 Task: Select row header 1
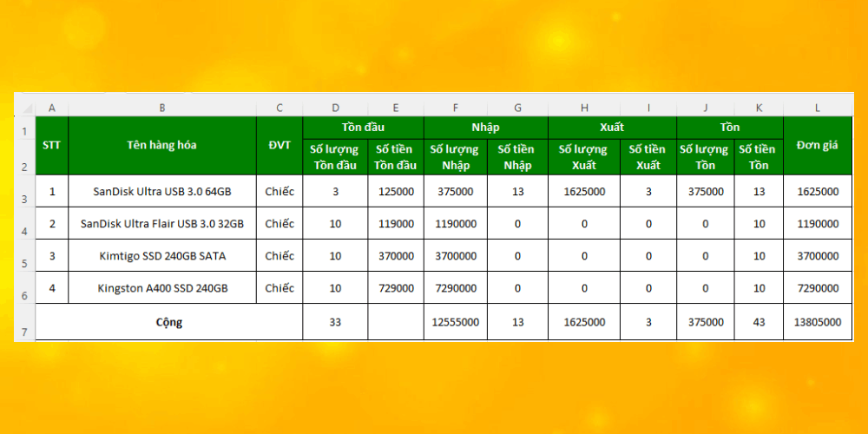coord(24,128)
